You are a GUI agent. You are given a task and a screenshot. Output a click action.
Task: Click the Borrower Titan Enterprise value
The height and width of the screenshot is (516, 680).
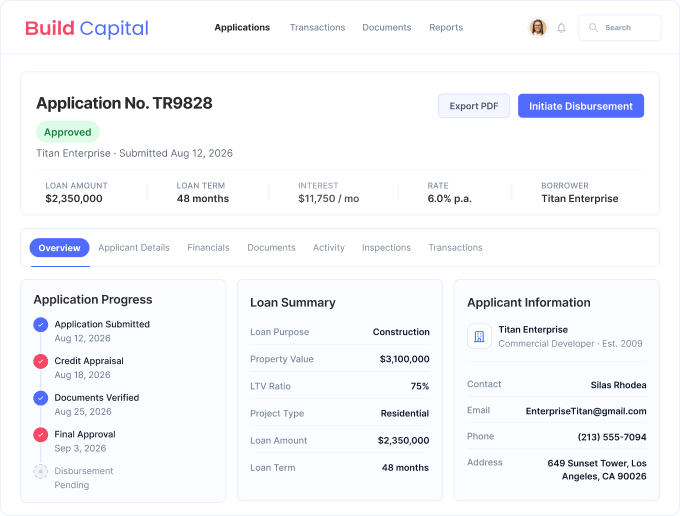pyautogui.click(x=579, y=199)
